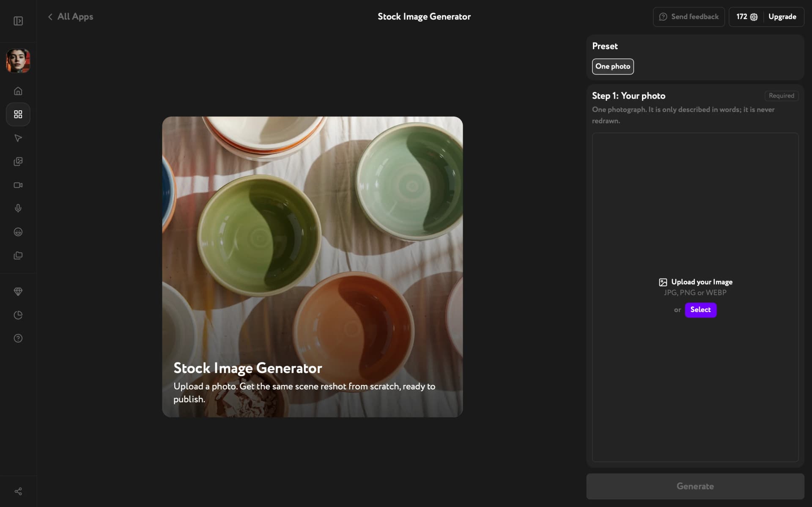812x507 pixels.
Task: Go to Home via house icon
Action: (x=18, y=91)
